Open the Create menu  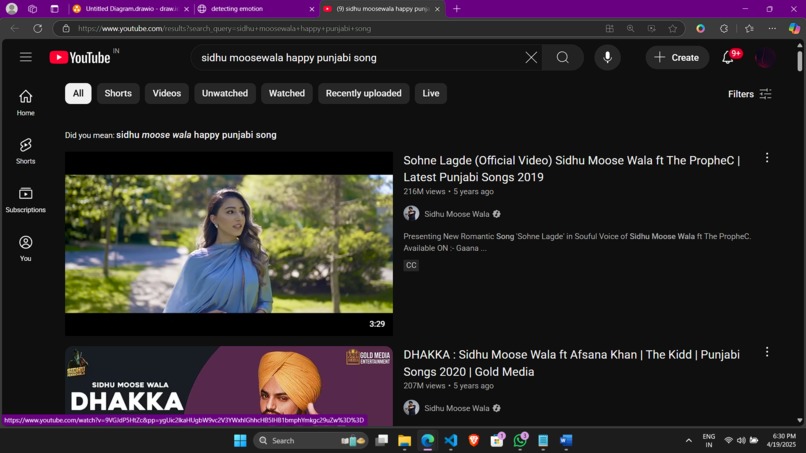pos(676,58)
